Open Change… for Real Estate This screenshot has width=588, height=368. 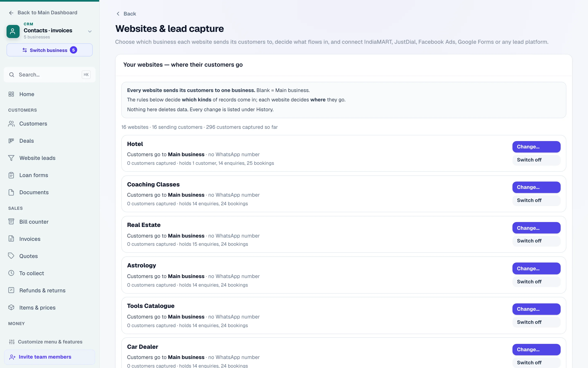click(x=536, y=228)
